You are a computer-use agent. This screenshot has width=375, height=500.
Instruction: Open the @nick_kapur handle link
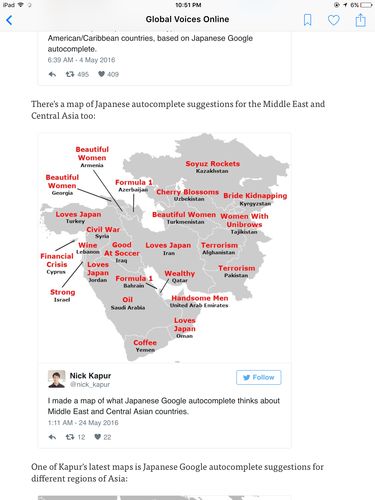[x=90, y=384]
